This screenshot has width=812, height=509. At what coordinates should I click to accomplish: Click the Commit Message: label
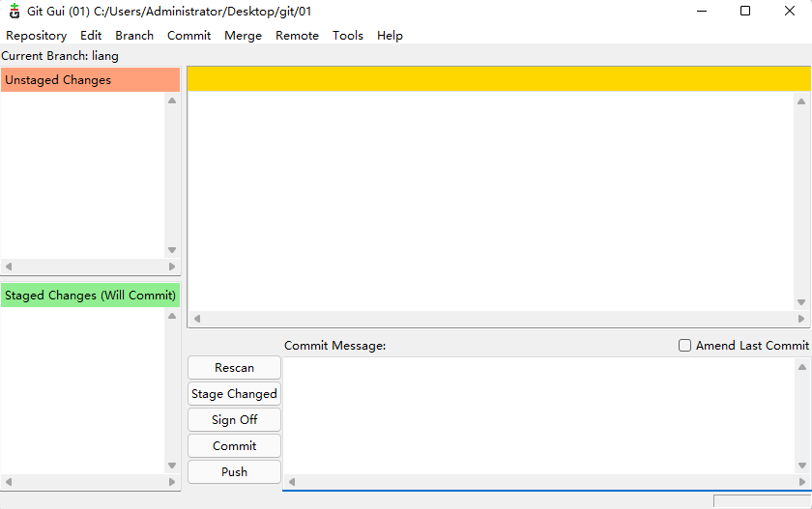(335, 346)
